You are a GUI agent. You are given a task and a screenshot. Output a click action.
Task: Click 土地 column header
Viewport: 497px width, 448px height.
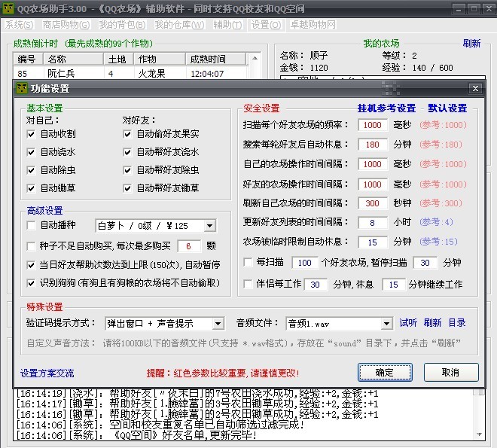[118, 59]
